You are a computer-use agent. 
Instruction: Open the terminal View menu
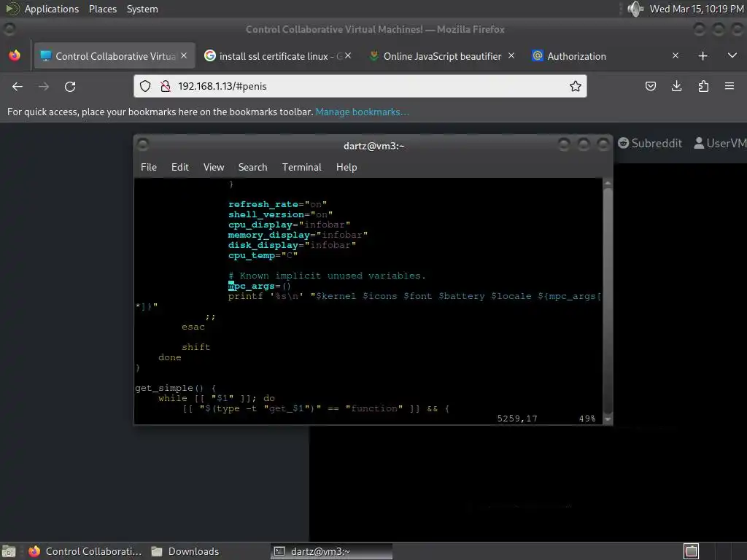tap(214, 167)
